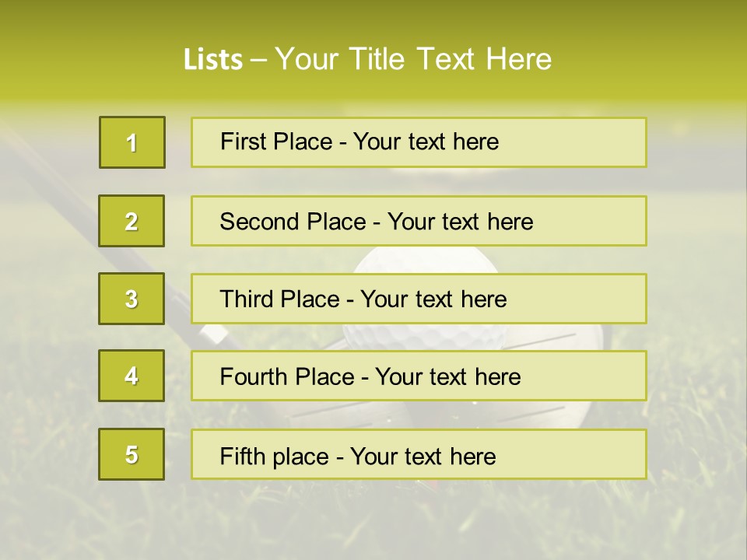Click the 'Second Place' text box

tap(419, 221)
